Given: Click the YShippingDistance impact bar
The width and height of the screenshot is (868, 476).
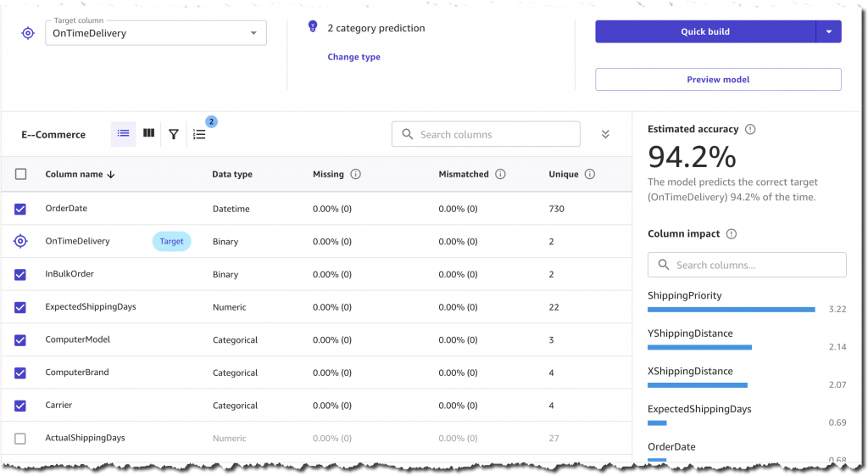Looking at the screenshot, I should [699, 347].
